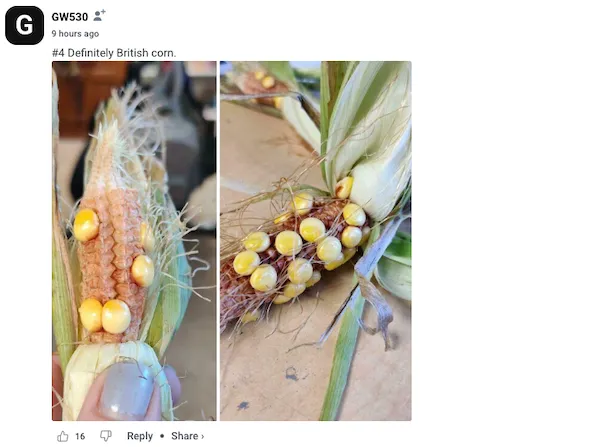
Task: Like GW530's comment with thumbs up
Action: (x=63, y=436)
